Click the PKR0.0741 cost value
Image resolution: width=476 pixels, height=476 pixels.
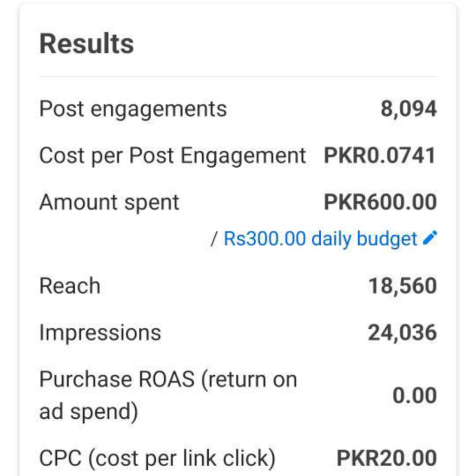380,155
